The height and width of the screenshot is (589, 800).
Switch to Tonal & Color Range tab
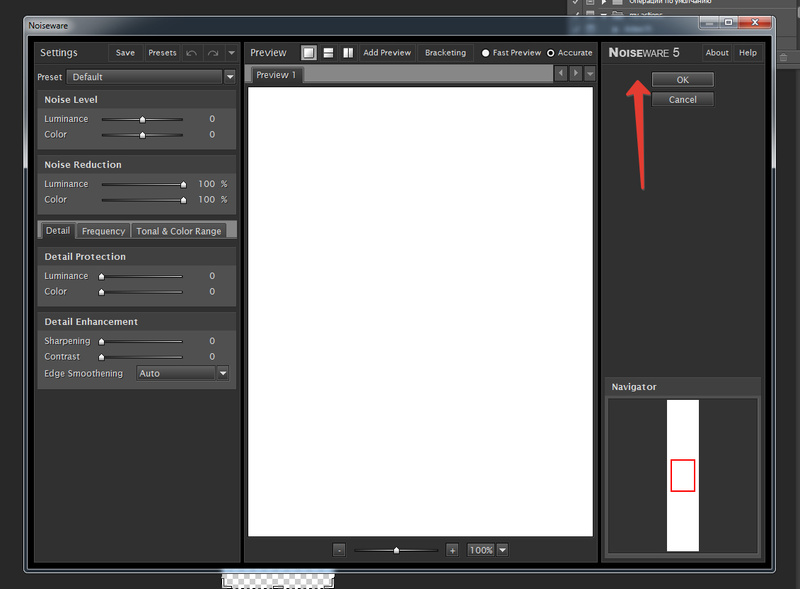click(179, 231)
